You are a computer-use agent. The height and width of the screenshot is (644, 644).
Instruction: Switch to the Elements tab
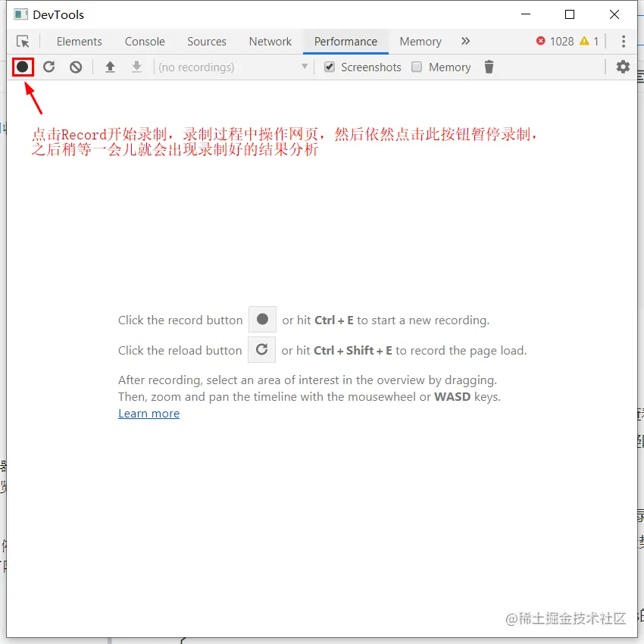80,42
